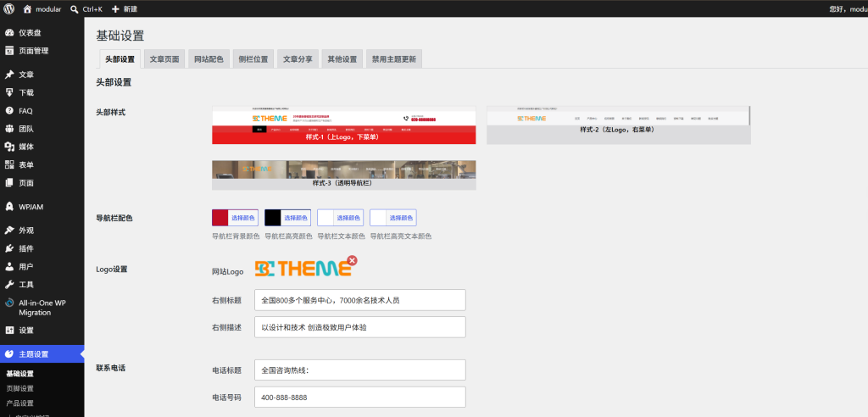Focus the 电话号码 input field
The image size is (868, 417).
pos(359,397)
